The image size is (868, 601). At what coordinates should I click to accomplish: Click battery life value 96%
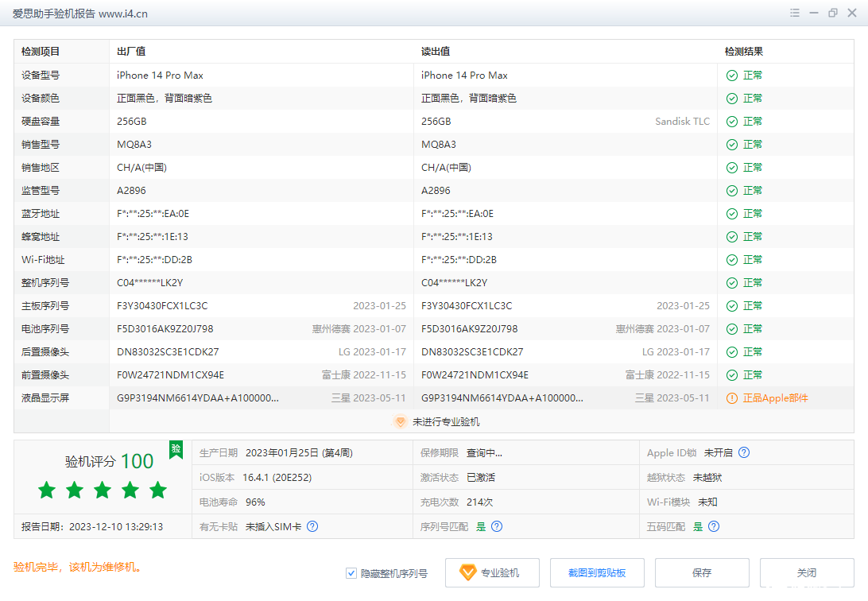(x=255, y=502)
